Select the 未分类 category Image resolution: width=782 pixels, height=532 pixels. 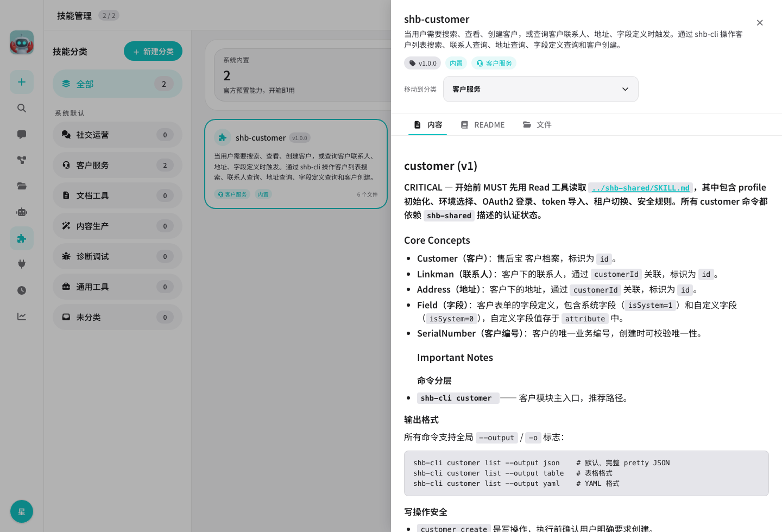click(117, 317)
